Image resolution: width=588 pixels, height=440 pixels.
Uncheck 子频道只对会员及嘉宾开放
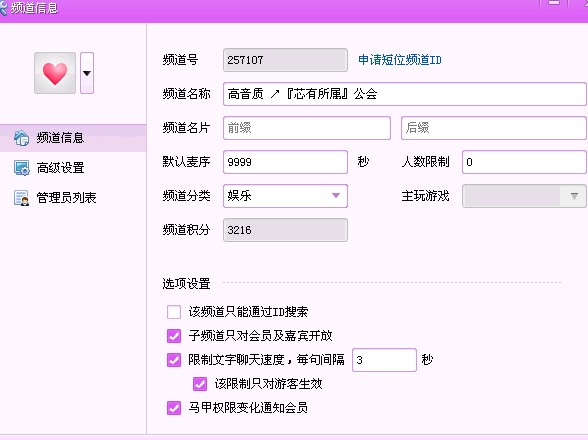click(174, 336)
